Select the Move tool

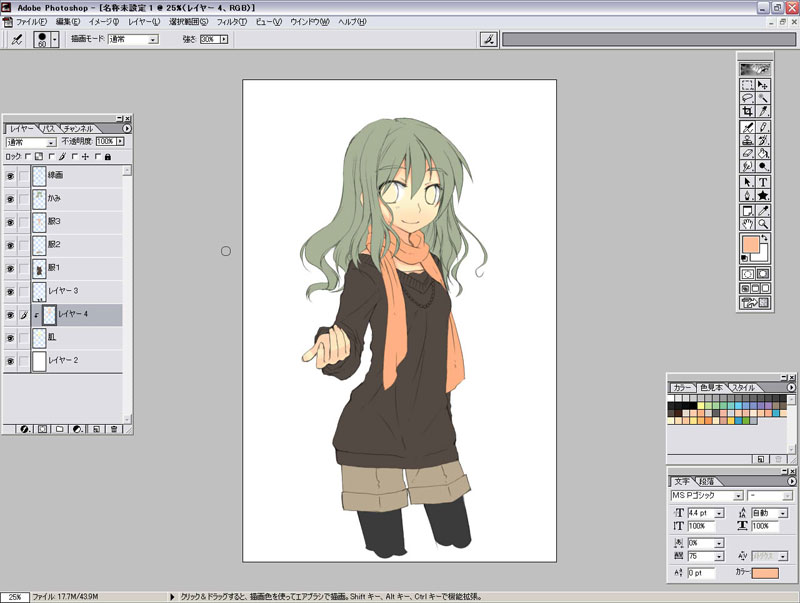[763, 85]
